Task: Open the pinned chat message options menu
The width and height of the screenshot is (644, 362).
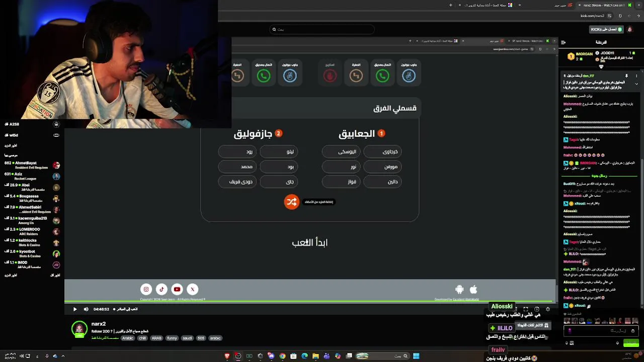Action: click(636, 76)
